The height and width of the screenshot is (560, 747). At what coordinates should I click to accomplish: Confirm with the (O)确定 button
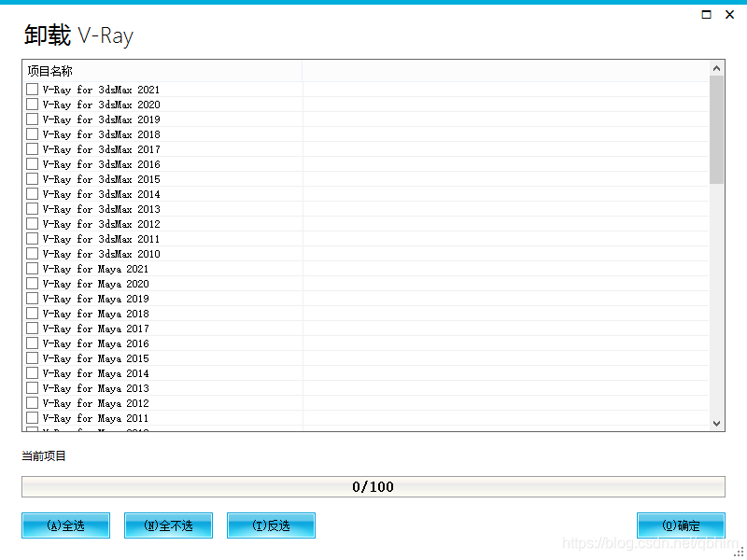[681, 525]
